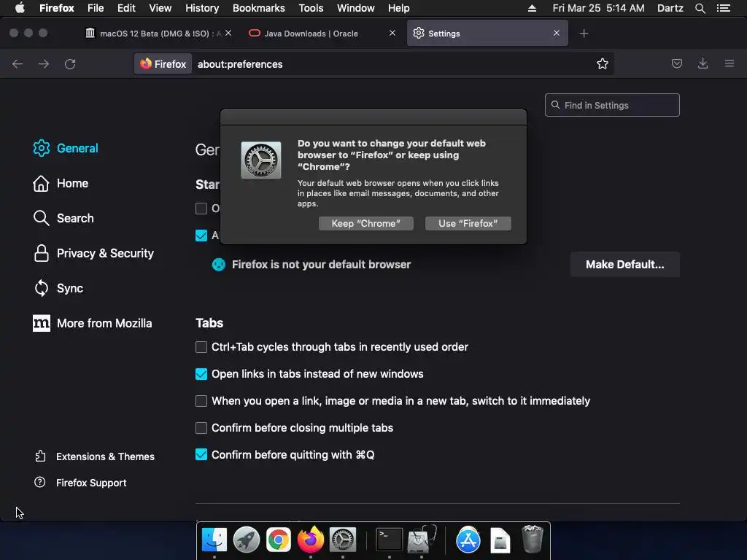Open the Pocket save icon

coord(676,63)
